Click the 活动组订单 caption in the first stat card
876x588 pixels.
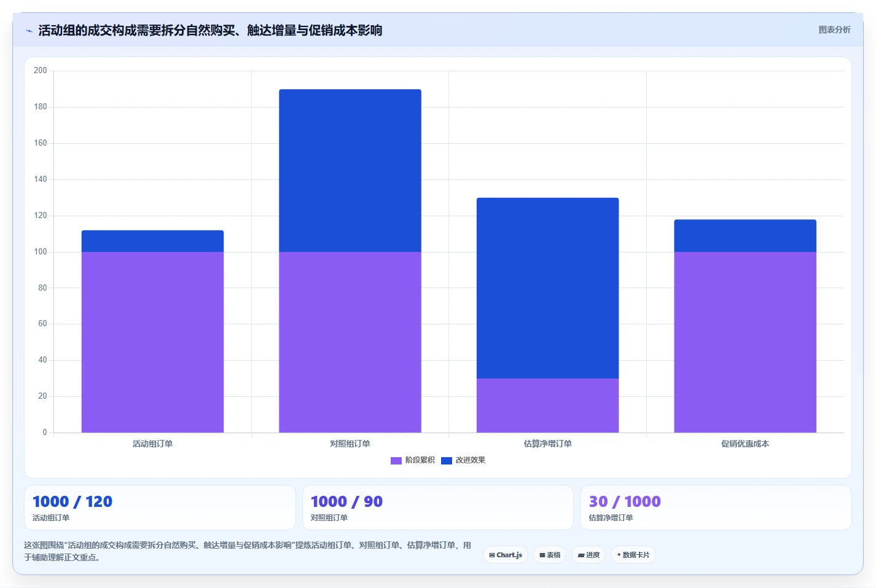click(x=51, y=518)
